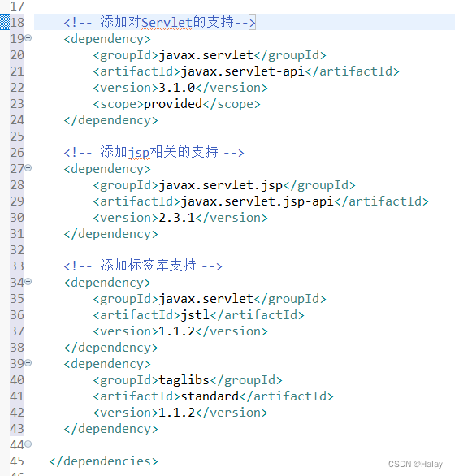Click closing dependency tag on line 31
This screenshot has height=476, width=455.
[110, 234]
